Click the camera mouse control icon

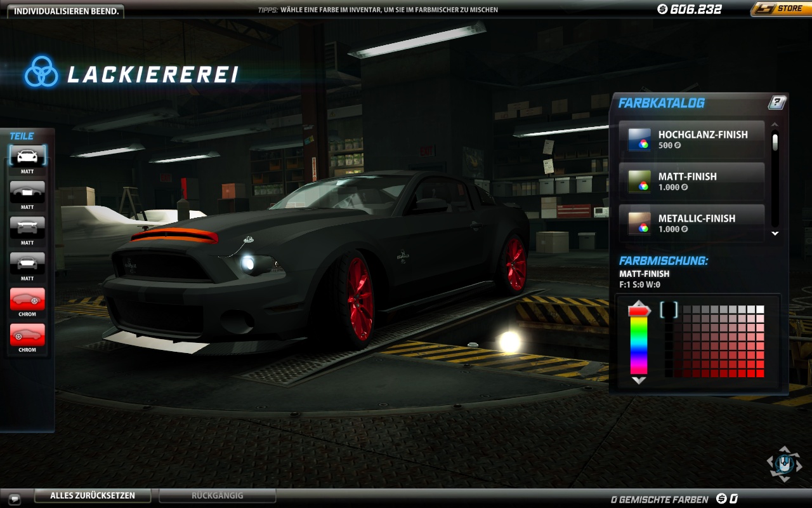coord(784,464)
